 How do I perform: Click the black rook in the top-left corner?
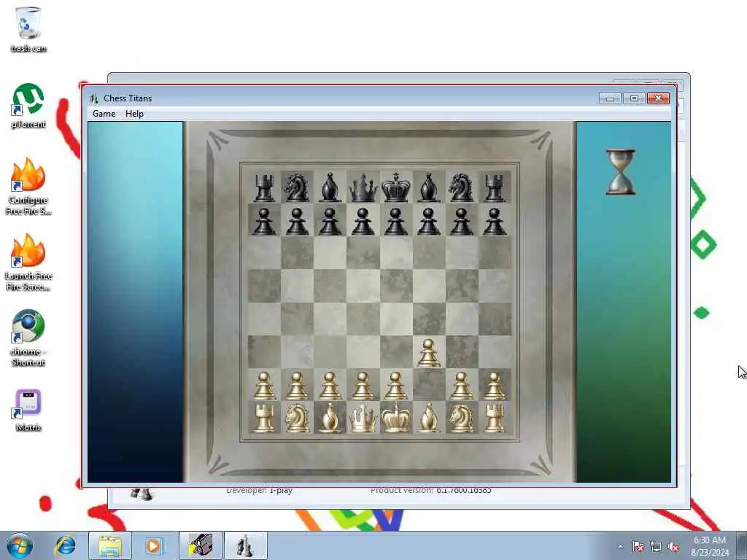click(264, 188)
